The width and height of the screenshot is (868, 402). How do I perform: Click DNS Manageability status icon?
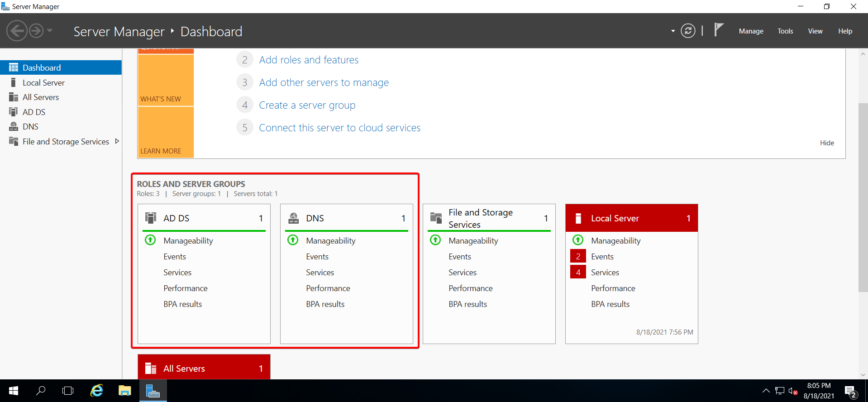click(x=293, y=240)
